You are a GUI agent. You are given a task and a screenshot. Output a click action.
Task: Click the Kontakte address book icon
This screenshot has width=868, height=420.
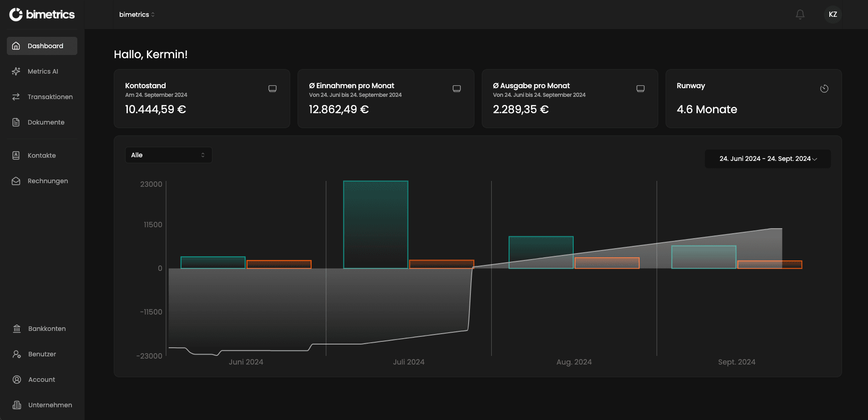pyautogui.click(x=16, y=155)
